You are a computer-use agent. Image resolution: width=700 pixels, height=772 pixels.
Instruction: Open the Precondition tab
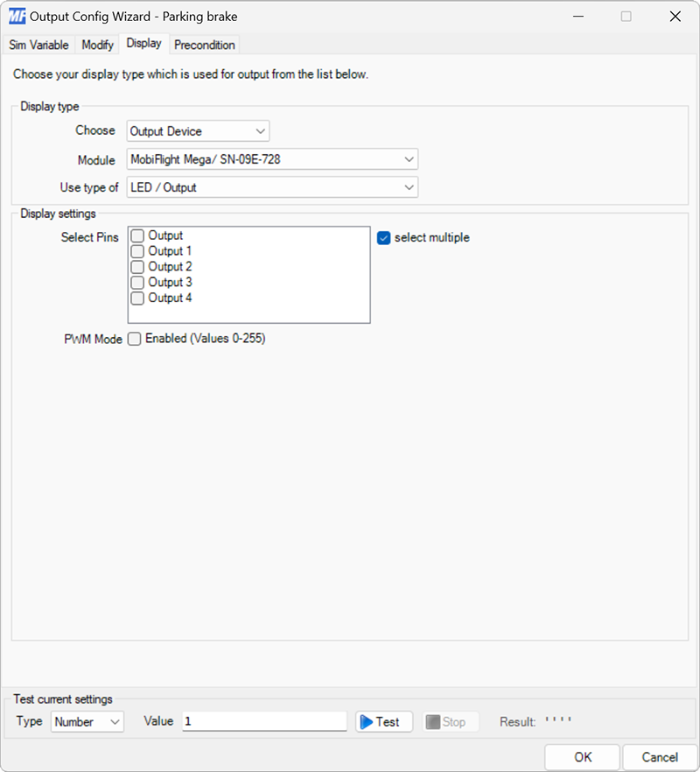(204, 45)
